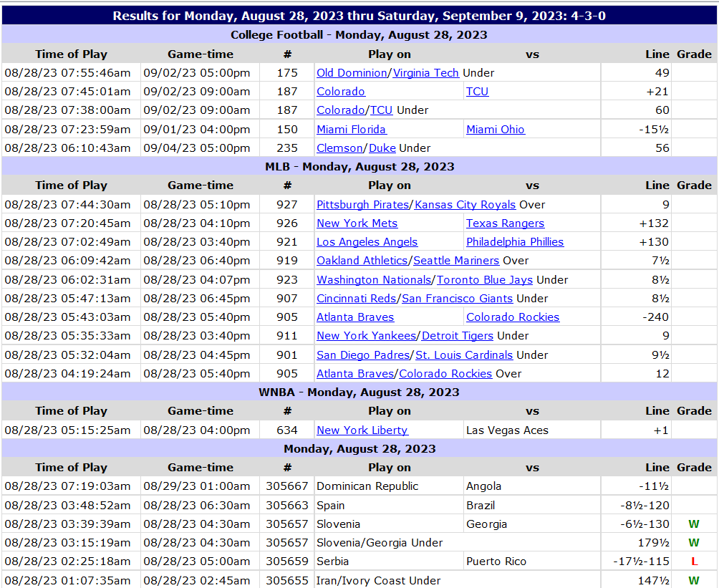The width and height of the screenshot is (719, 588).
Task: Click Colorado link in Under 60 row
Action: [x=341, y=110]
